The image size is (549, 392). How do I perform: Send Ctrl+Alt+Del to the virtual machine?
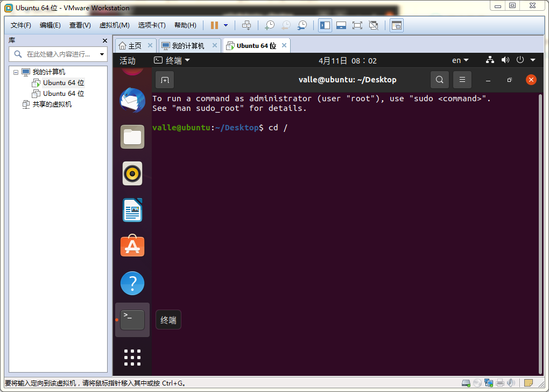click(x=247, y=25)
